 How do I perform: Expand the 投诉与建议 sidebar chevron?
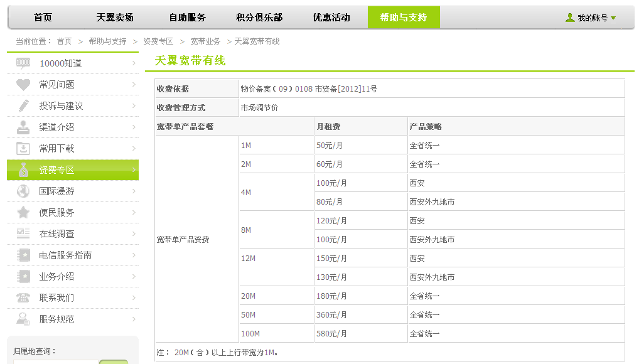pos(134,105)
